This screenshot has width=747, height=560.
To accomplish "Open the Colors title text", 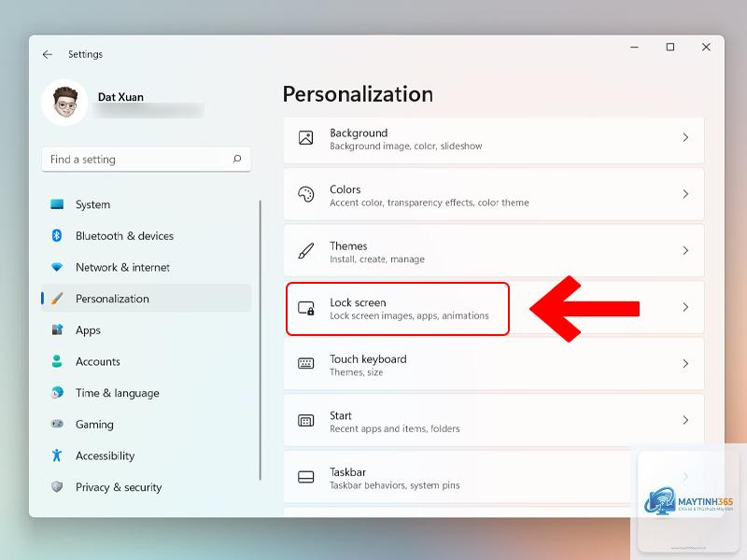I will [345, 189].
